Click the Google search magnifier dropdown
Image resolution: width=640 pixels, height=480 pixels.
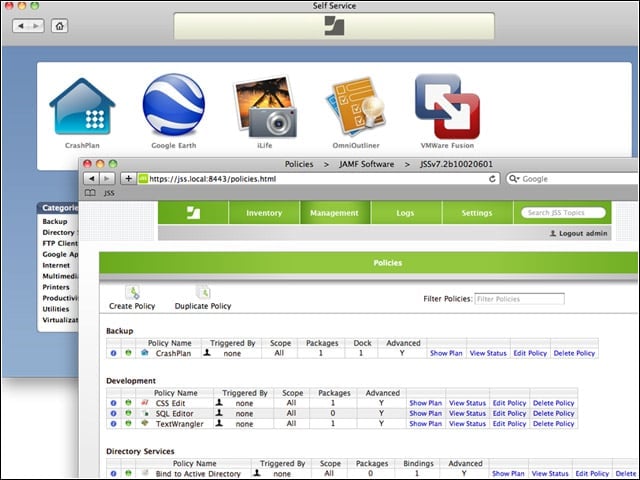514,179
